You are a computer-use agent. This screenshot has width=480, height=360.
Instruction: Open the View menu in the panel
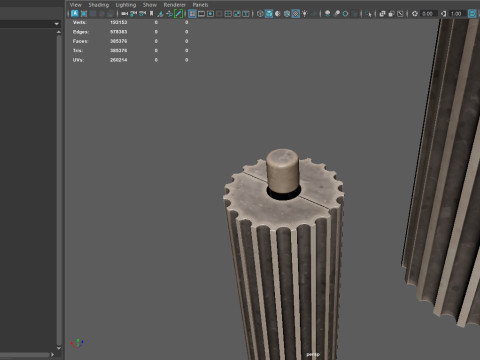pyautogui.click(x=75, y=5)
